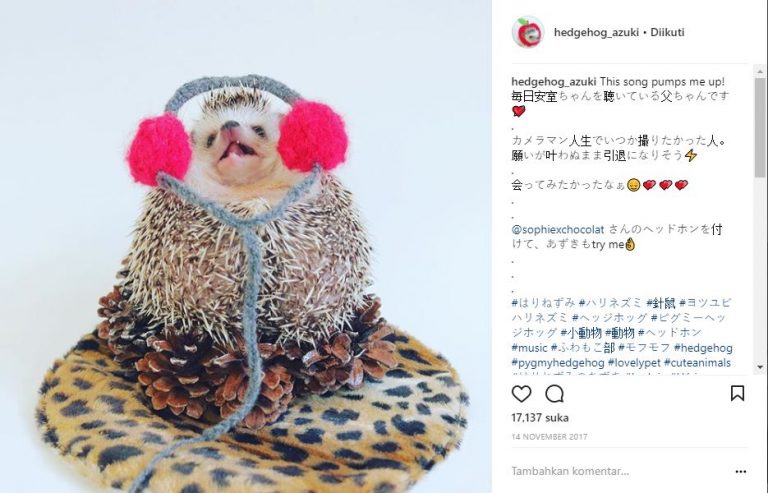Open the three-dot more options menu
This screenshot has width=768, height=493.
741,471
